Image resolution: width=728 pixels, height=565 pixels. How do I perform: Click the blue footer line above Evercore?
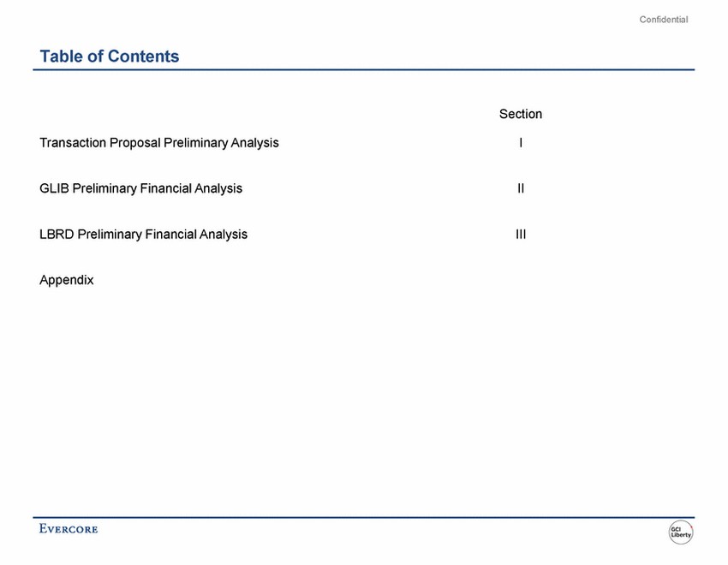[363, 517]
